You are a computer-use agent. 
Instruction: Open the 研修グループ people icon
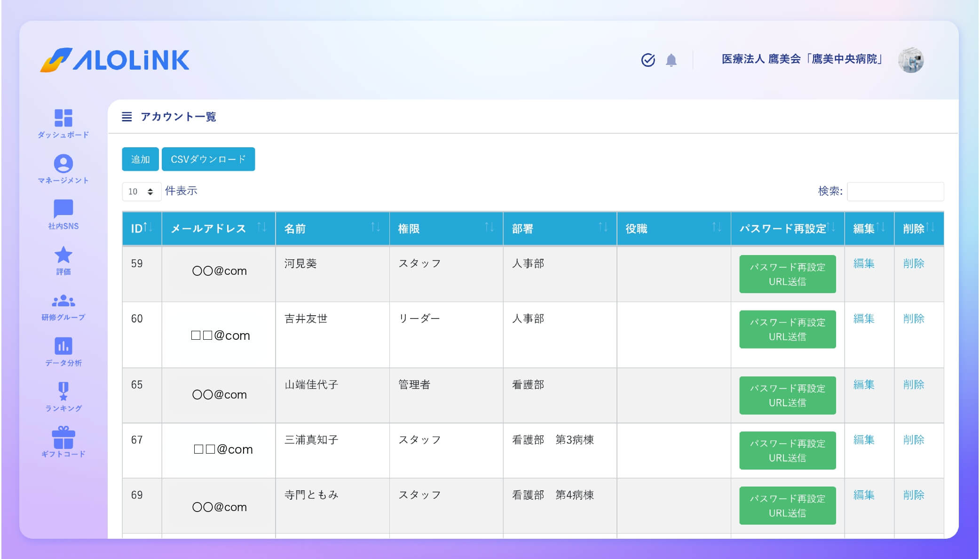click(63, 301)
